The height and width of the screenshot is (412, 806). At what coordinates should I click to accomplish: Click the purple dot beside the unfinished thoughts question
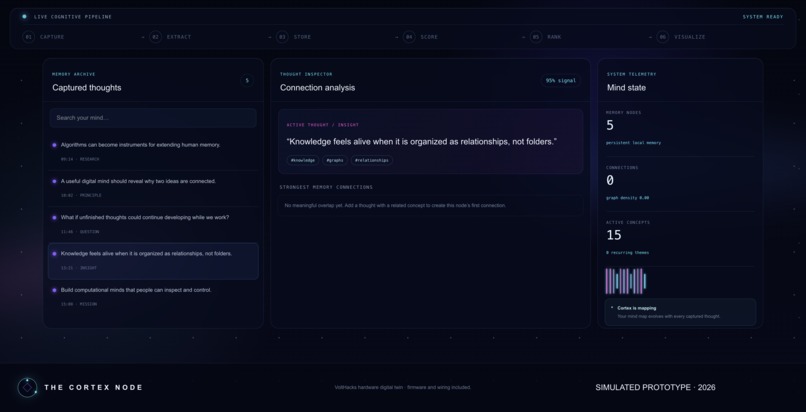click(54, 217)
